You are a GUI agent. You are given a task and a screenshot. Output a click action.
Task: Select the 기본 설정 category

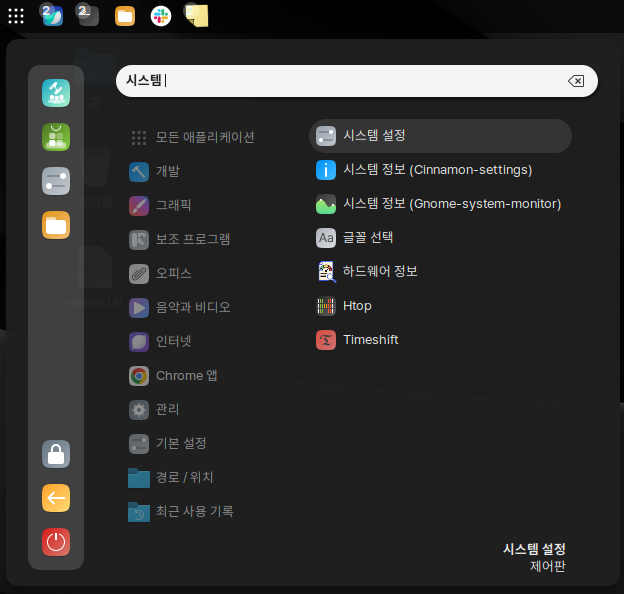(168, 444)
